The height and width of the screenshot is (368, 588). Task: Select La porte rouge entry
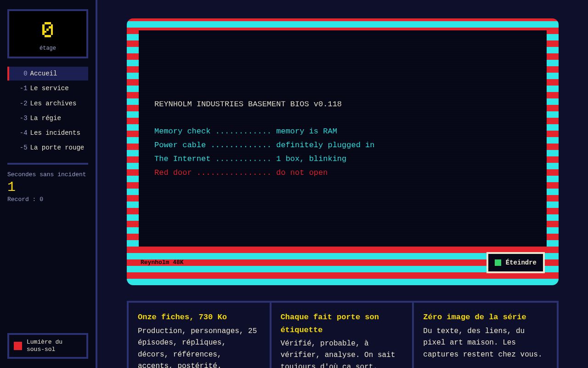[48, 148]
